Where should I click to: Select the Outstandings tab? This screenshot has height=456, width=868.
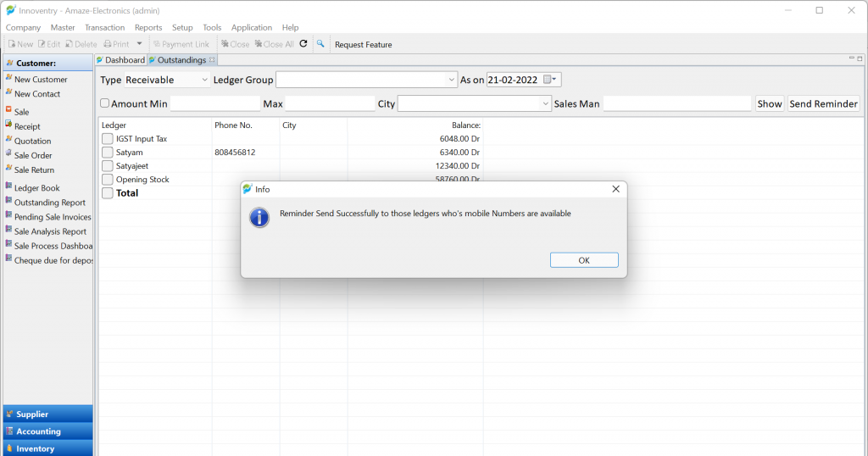tap(181, 60)
